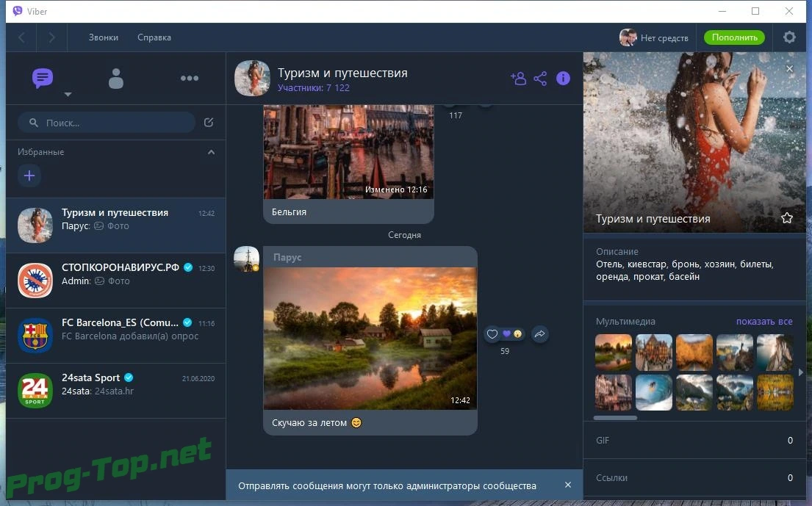Open Туризм и путешествия chat in list

[116, 225]
